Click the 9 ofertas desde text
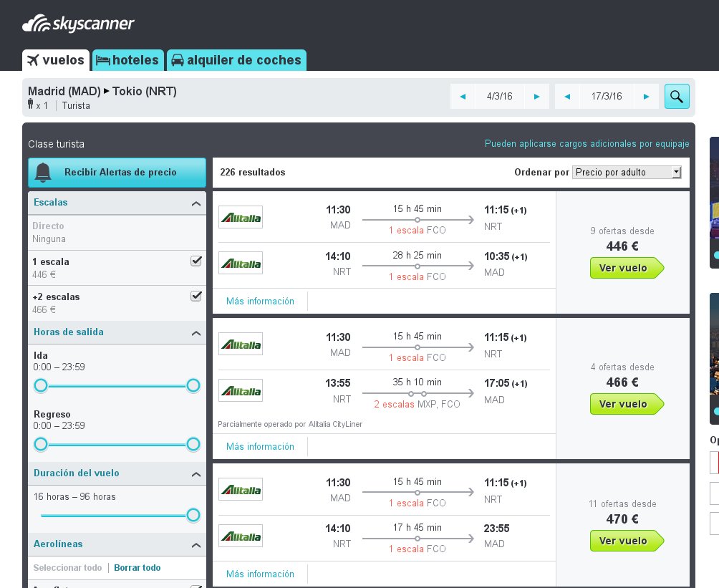The width and height of the screenshot is (719, 588). [x=622, y=231]
